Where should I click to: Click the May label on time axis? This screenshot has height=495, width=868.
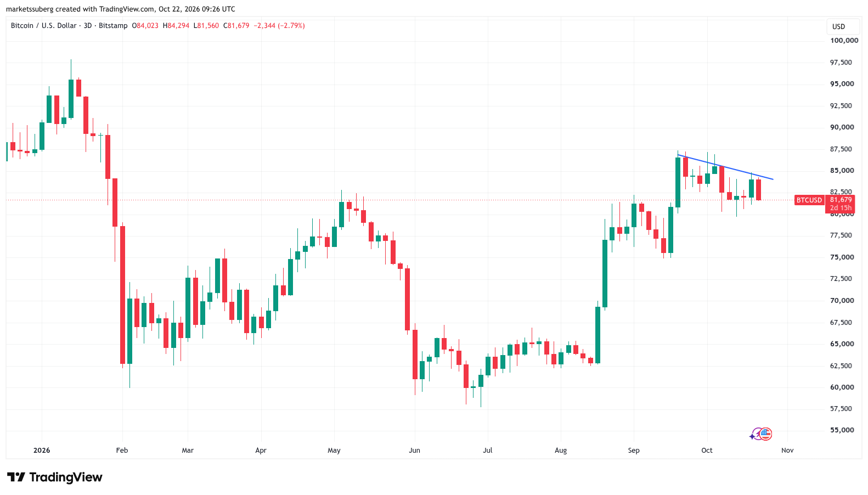[334, 451]
